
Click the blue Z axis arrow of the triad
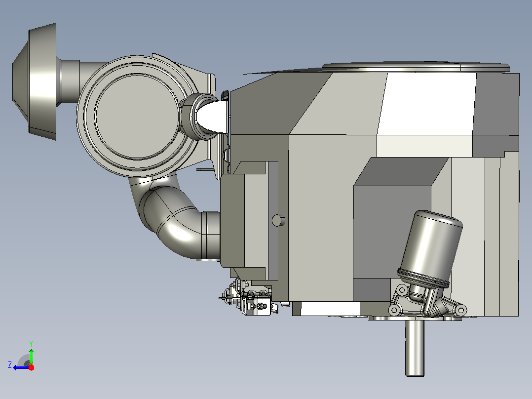click(20, 367)
